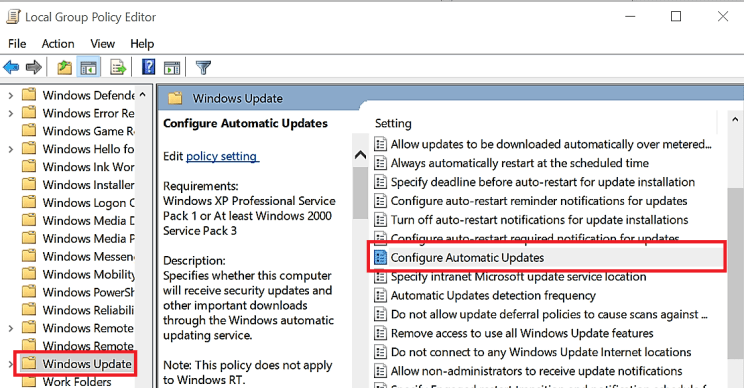Click tree pane scroll up arrow
This screenshot has height=388, width=744.
[x=142, y=95]
